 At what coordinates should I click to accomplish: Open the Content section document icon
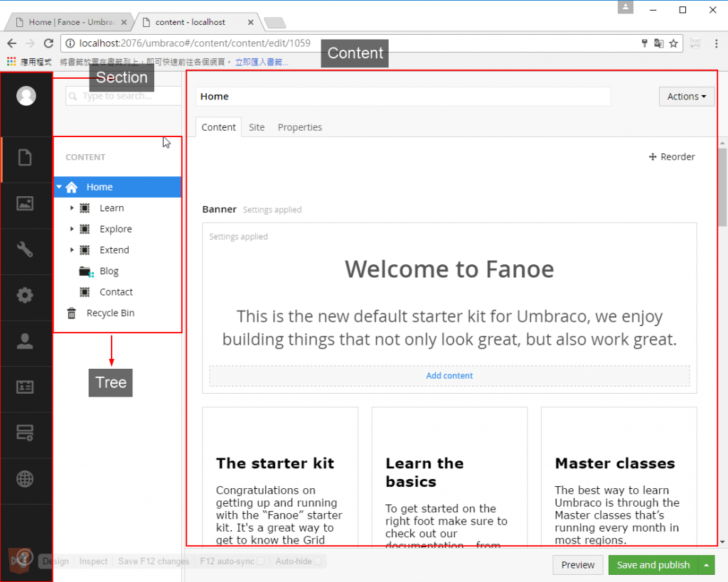pyautogui.click(x=25, y=158)
